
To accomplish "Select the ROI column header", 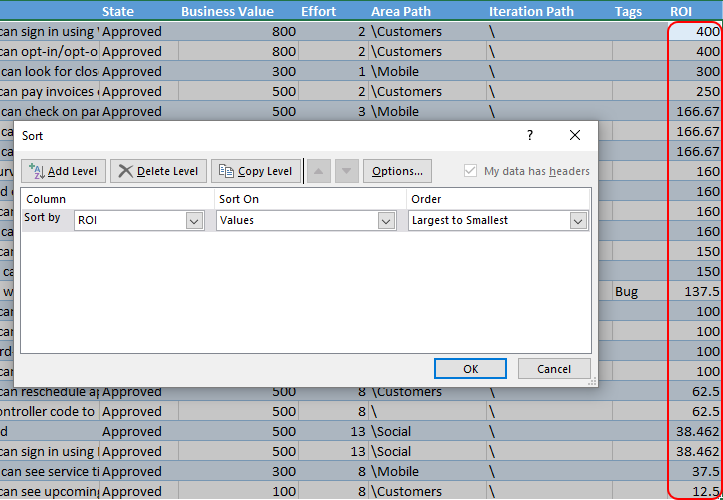I will coord(681,12).
